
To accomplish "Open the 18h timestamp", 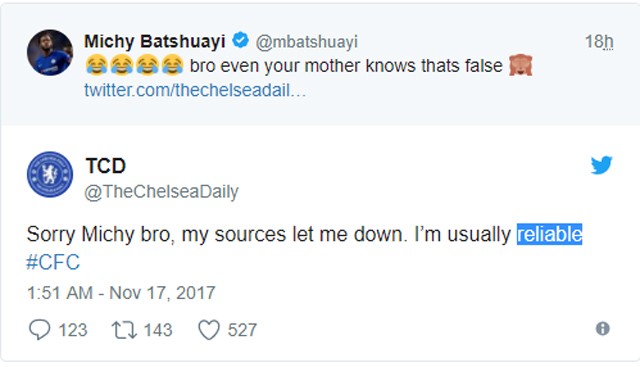I will click(599, 41).
